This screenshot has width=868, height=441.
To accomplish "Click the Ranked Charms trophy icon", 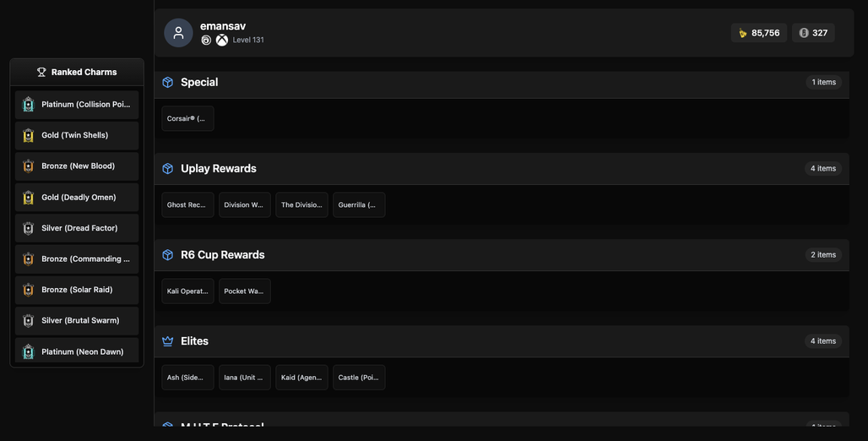I will 41,72.
